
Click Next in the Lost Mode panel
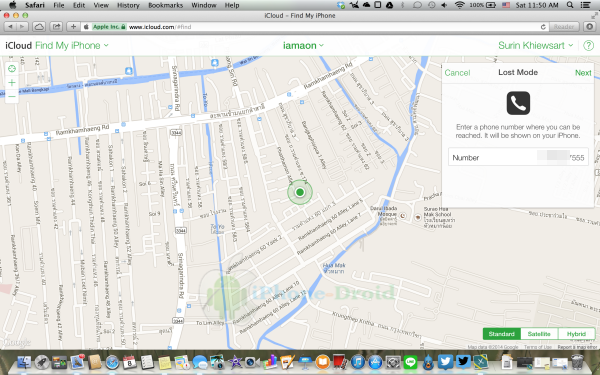(583, 73)
